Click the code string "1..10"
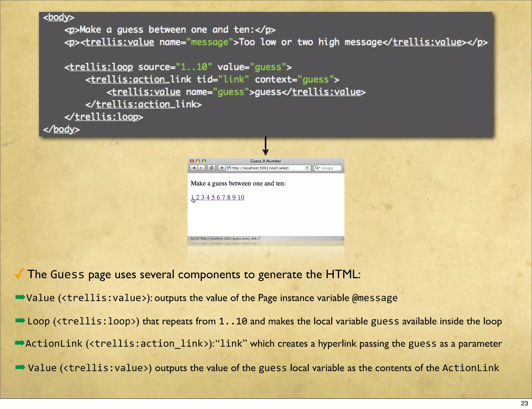The height and width of the screenshot is (409, 532). tap(194, 67)
